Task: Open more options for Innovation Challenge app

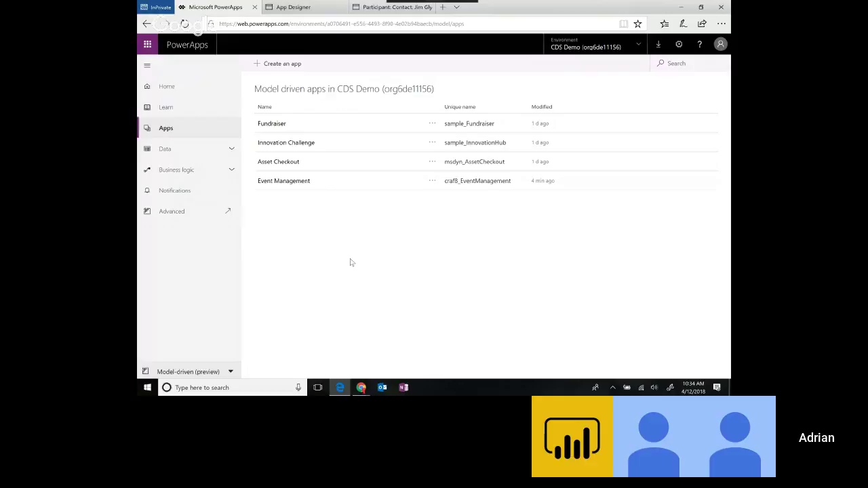Action: (x=432, y=142)
